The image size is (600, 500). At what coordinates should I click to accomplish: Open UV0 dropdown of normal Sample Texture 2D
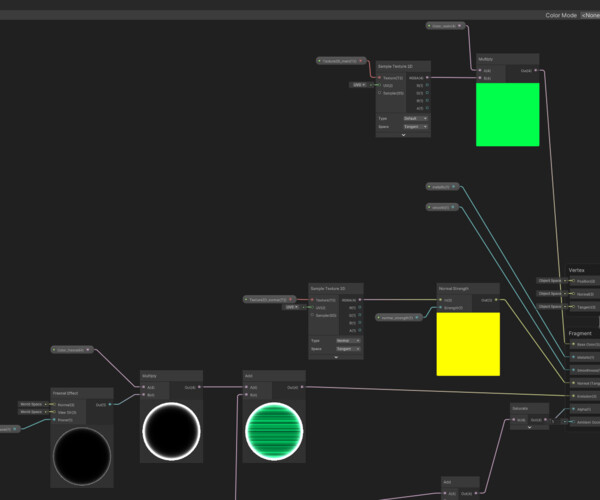tap(292, 307)
